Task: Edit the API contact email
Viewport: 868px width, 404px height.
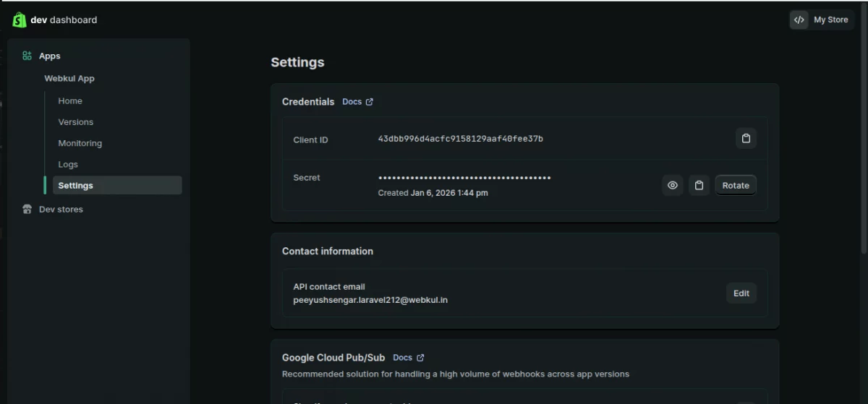Action: pos(741,293)
